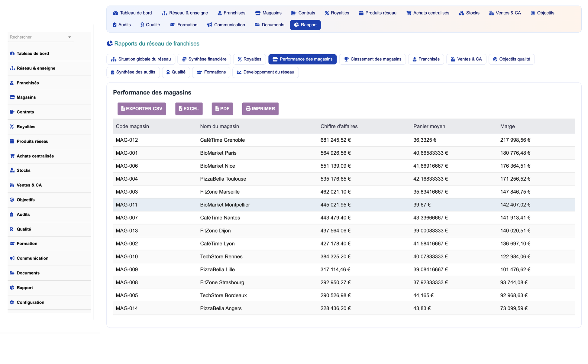Click the Audits clipboard icon in sidebar
The width and height of the screenshot is (588, 364).
[x=11, y=214]
